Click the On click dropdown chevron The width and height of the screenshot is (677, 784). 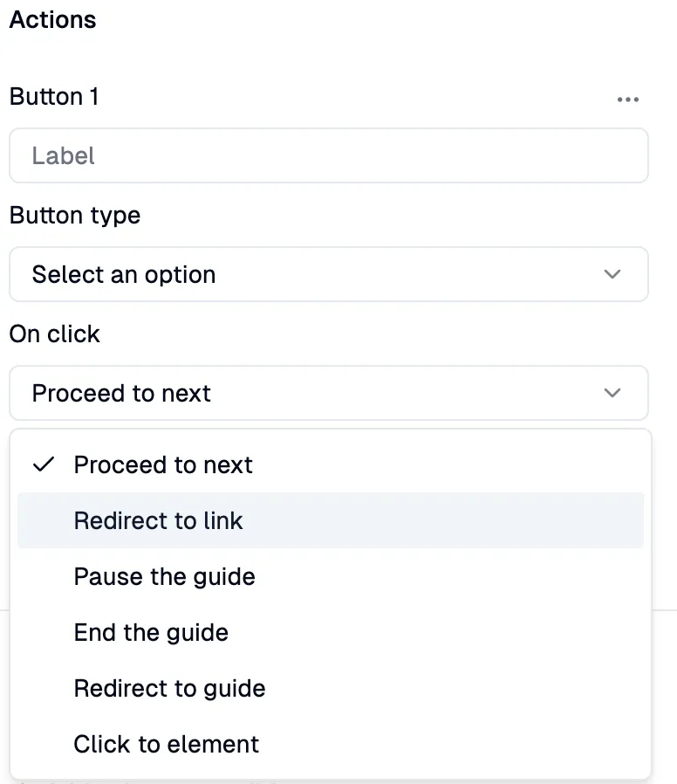tap(612, 393)
